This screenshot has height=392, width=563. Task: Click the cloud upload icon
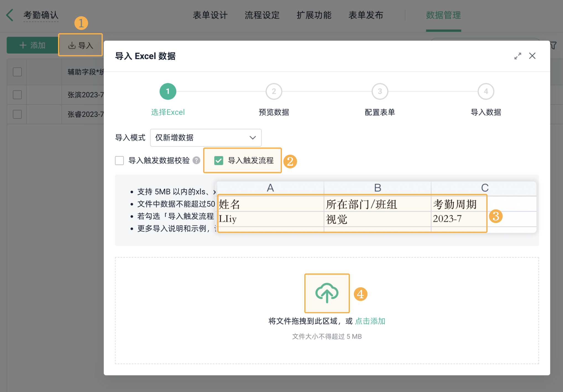pyautogui.click(x=327, y=293)
